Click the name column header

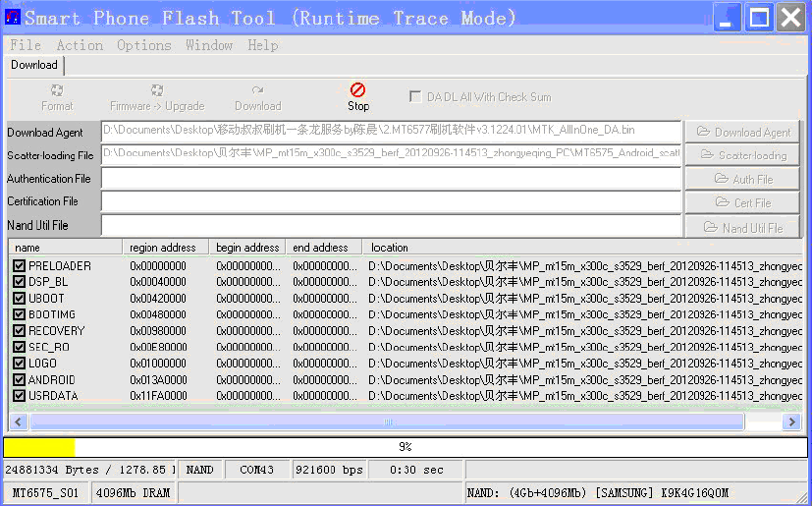[x=65, y=248]
